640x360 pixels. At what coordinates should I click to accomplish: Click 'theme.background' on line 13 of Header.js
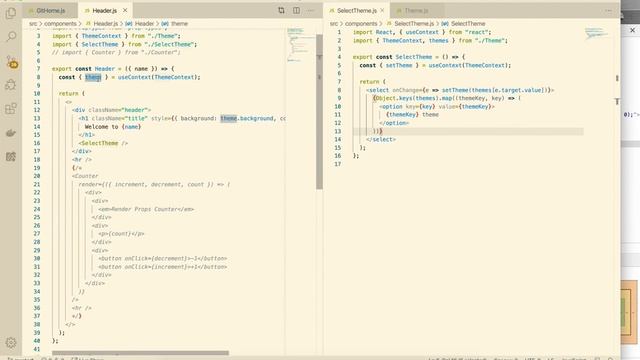point(247,118)
